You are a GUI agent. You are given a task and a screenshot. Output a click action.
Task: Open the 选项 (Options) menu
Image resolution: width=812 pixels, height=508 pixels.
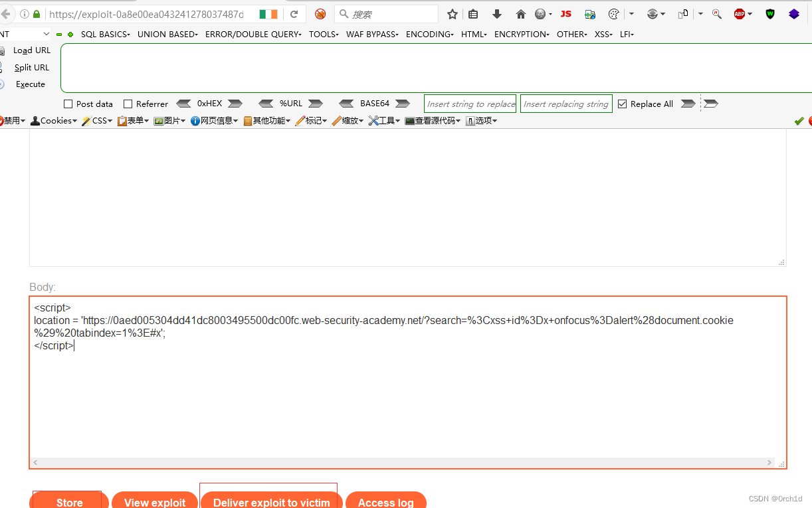(x=482, y=121)
